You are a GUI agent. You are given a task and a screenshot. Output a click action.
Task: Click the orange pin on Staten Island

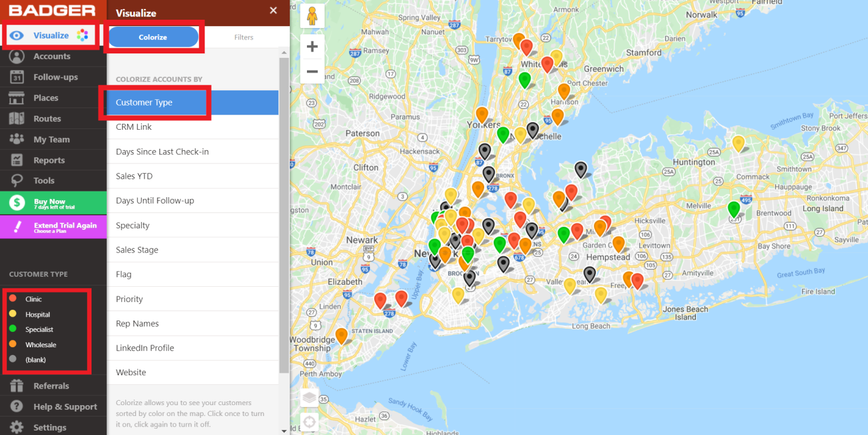pyautogui.click(x=342, y=335)
